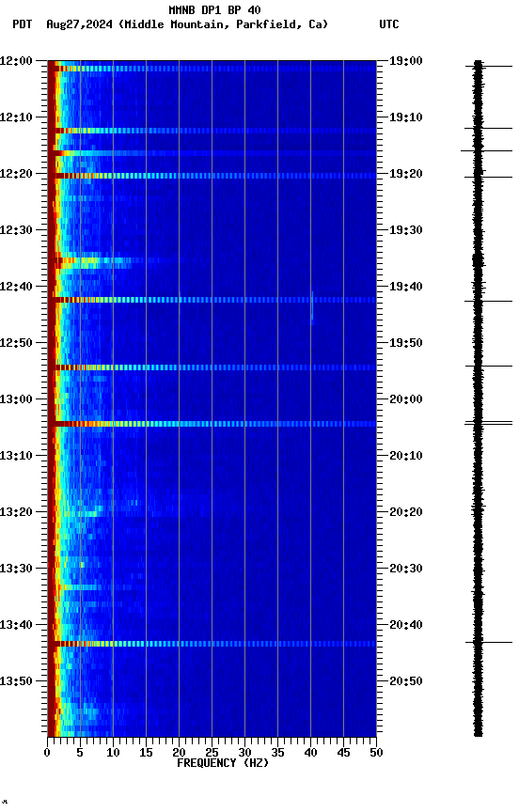This screenshot has height=812, width=519.
Task: Click the 0 Hz frequency tick label
Action: 47,753
